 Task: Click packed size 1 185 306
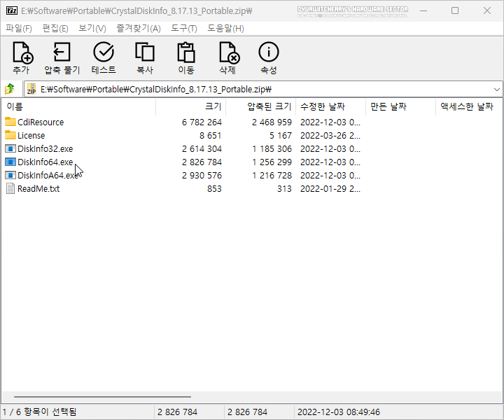272,149
